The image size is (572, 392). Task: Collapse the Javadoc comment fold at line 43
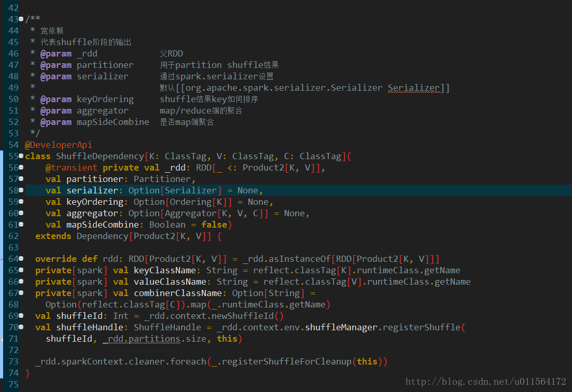pos(21,19)
